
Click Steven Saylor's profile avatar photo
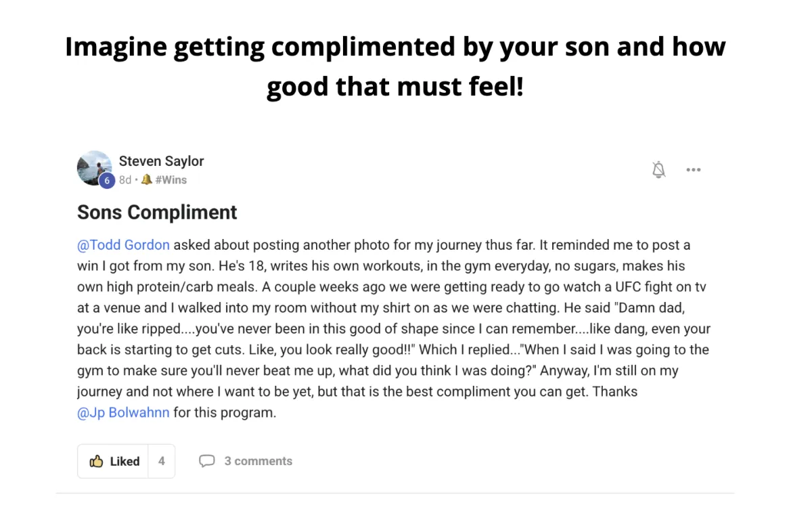94,168
